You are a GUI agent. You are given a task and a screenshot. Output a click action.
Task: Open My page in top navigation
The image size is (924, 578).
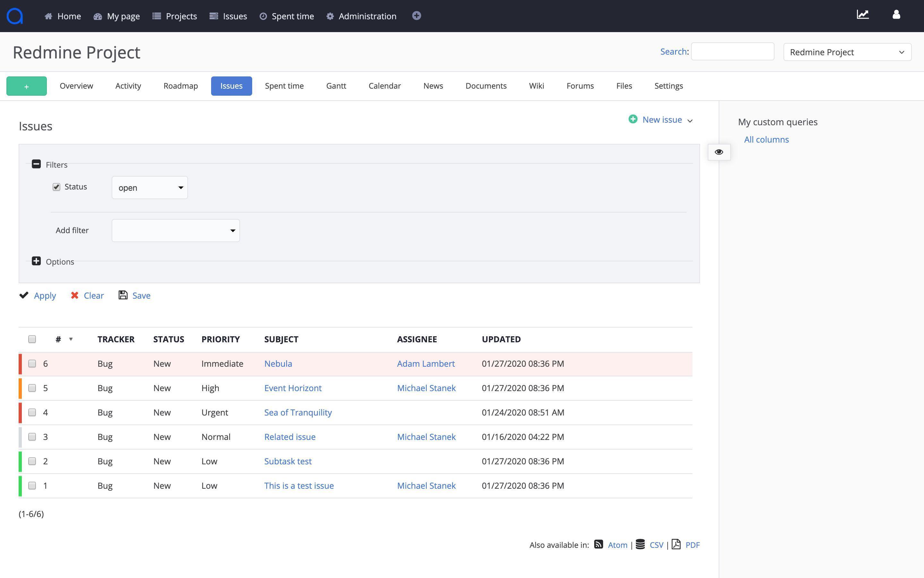click(x=116, y=16)
